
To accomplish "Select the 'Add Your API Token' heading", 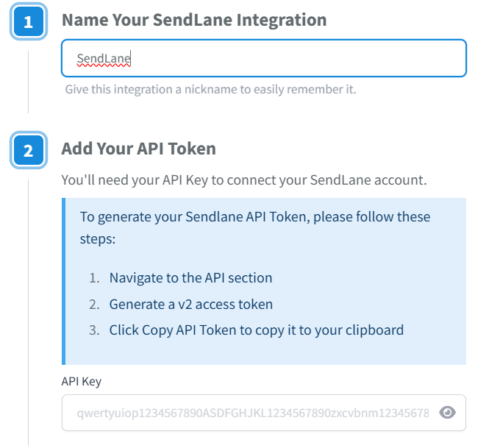I will [x=138, y=149].
